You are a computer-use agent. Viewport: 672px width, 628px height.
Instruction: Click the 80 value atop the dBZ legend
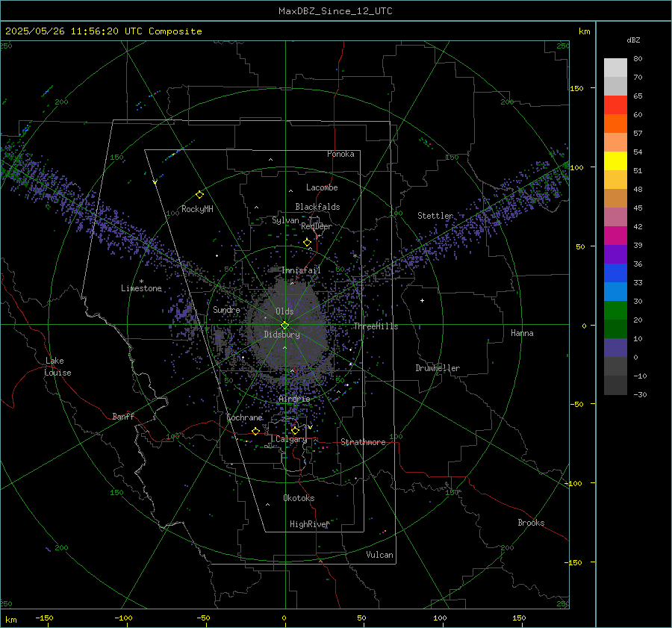point(638,59)
